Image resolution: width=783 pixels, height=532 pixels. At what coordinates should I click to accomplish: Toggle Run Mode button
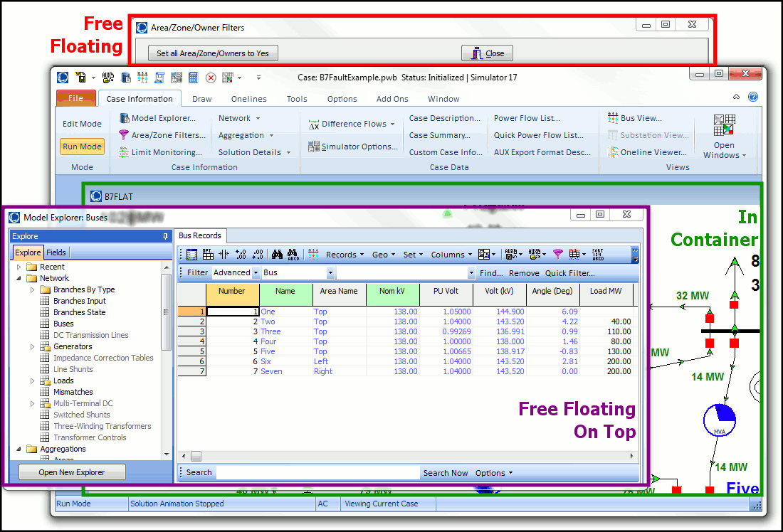click(x=82, y=147)
